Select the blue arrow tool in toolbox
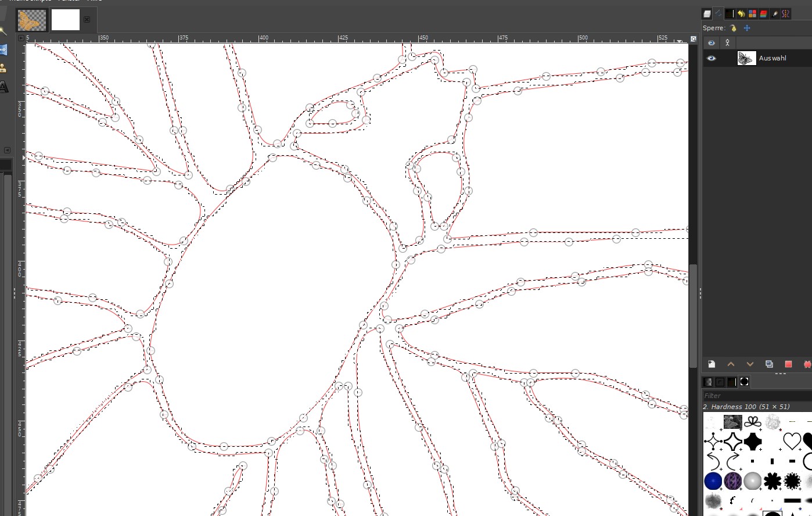This screenshot has width=812, height=516. 3,50
